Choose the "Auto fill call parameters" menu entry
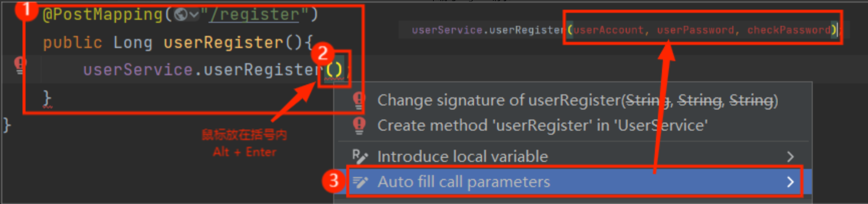The width and height of the screenshot is (868, 204). [x=463, y=182]
